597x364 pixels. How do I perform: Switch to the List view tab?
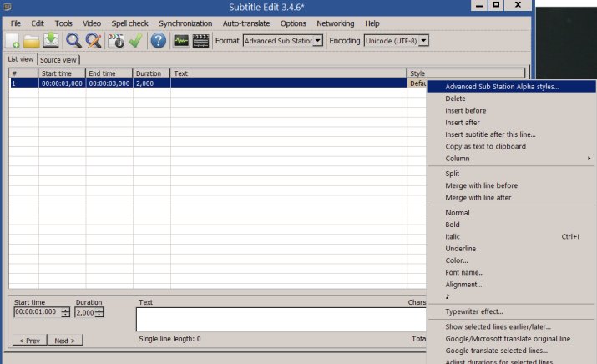pyautogui.click(x=21, y=59)
